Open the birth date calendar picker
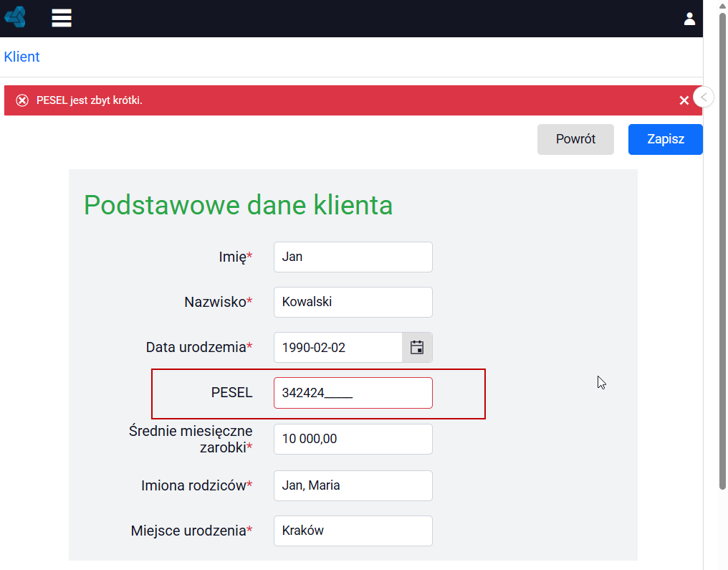This screenshot has width=728, height=570. point(417,348)
